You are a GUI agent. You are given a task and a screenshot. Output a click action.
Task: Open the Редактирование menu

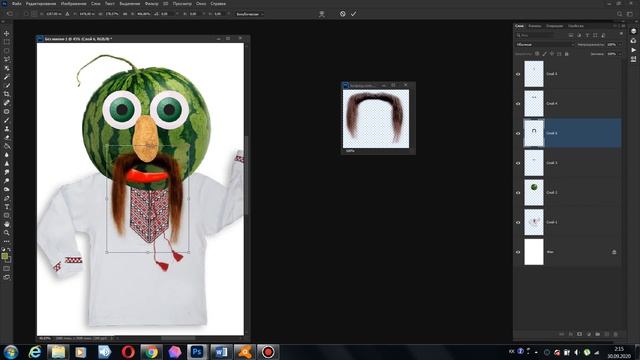point(41,4)
